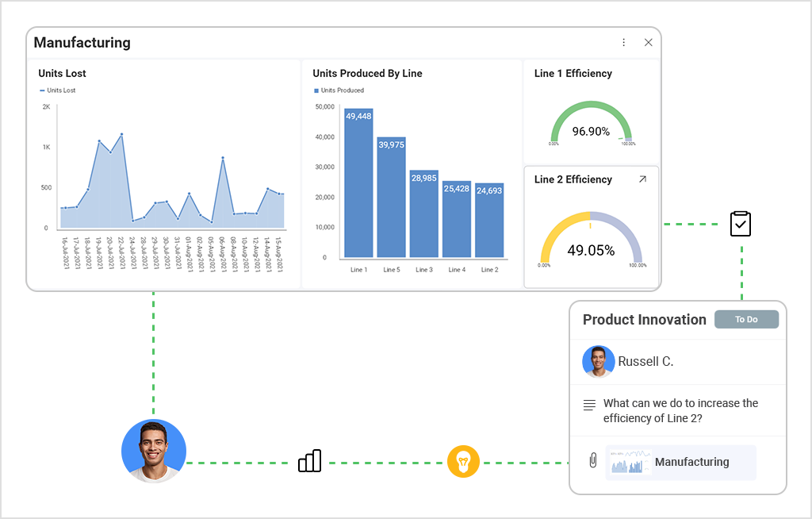
Task: Click the paperclip attachment icon
Action: 593,460
